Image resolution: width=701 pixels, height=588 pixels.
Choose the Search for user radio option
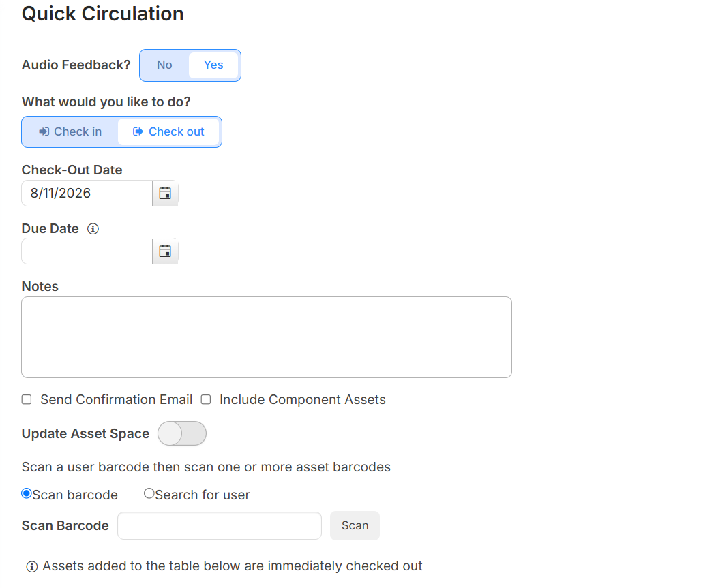click(149, 493)
